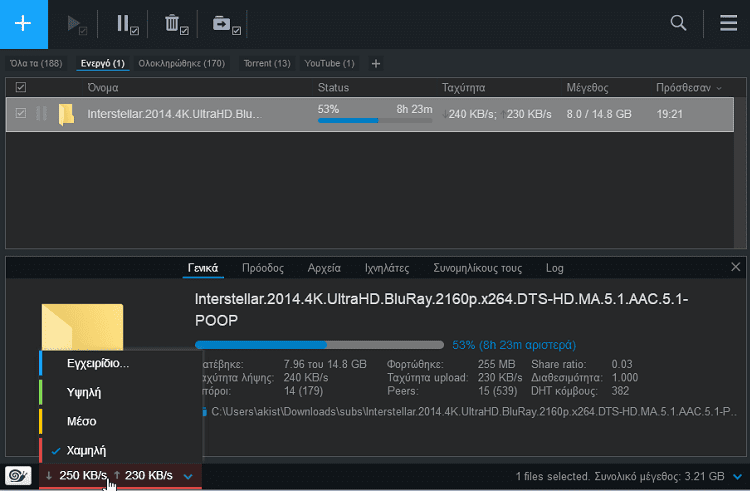Open the Log tab
The height and width of the screenshot is (491, 750).
tap(554, 268)
